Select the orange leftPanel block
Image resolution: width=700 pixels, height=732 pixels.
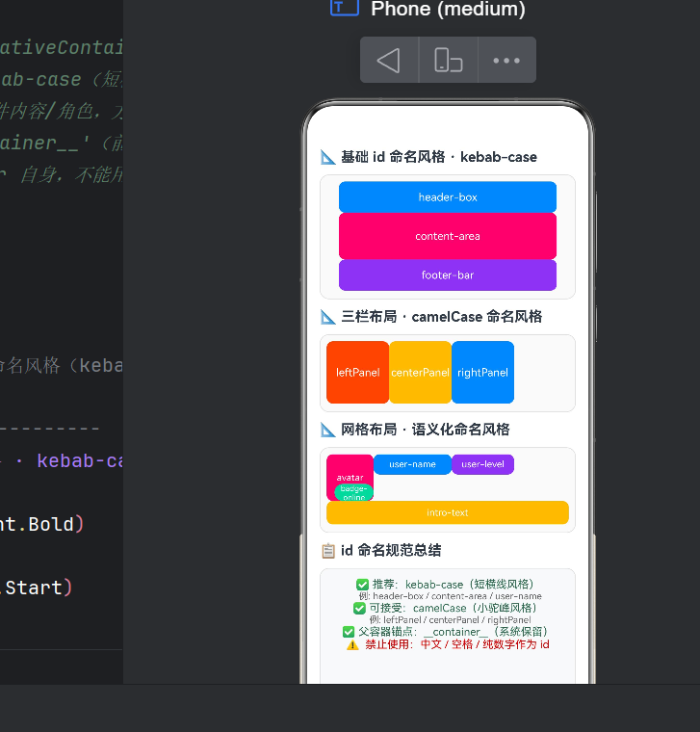(x=357, y=373)
